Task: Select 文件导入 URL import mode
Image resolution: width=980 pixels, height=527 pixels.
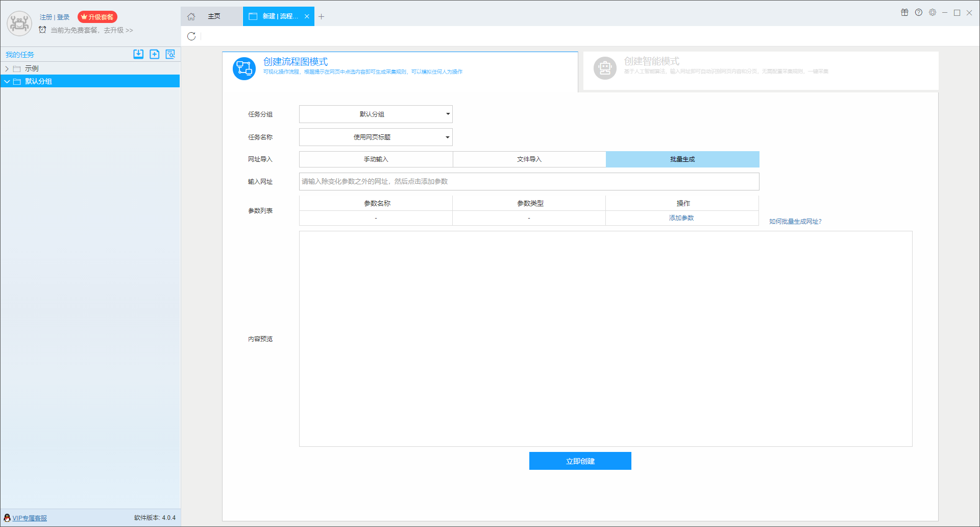Action: point(529,159)
